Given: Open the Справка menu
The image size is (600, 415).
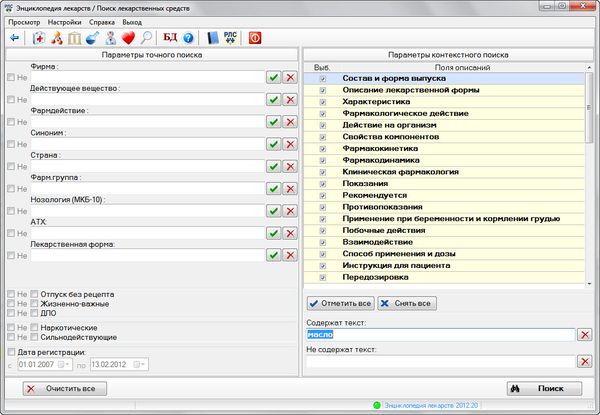Looking at the screenshot, I should (x=103, y=21).
